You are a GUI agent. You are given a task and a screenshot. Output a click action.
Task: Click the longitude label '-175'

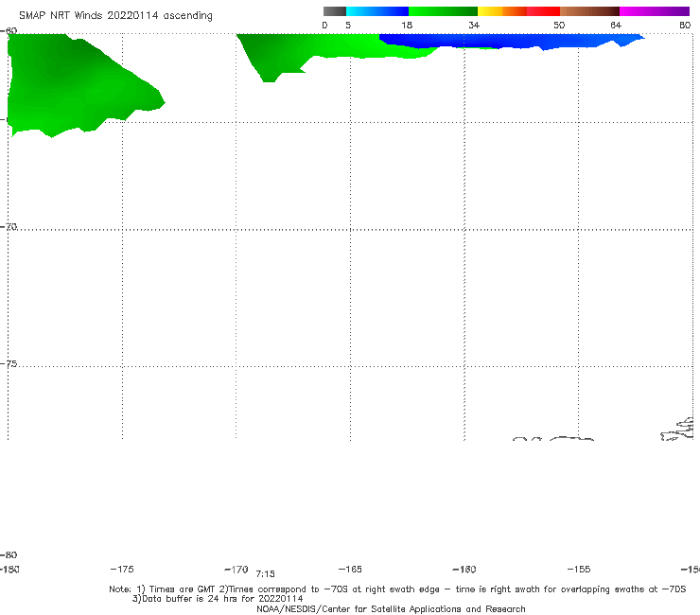click(122, 570)
